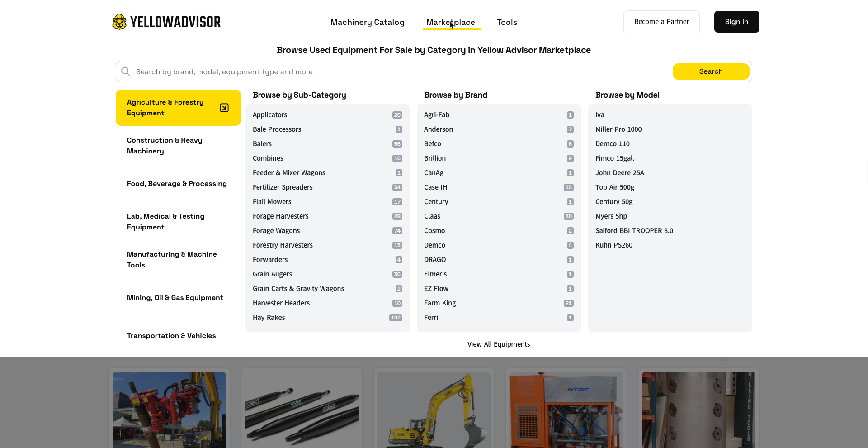Select Construction & Heavy Machinery category
868x448 pixels.
(x=178, y=146)
